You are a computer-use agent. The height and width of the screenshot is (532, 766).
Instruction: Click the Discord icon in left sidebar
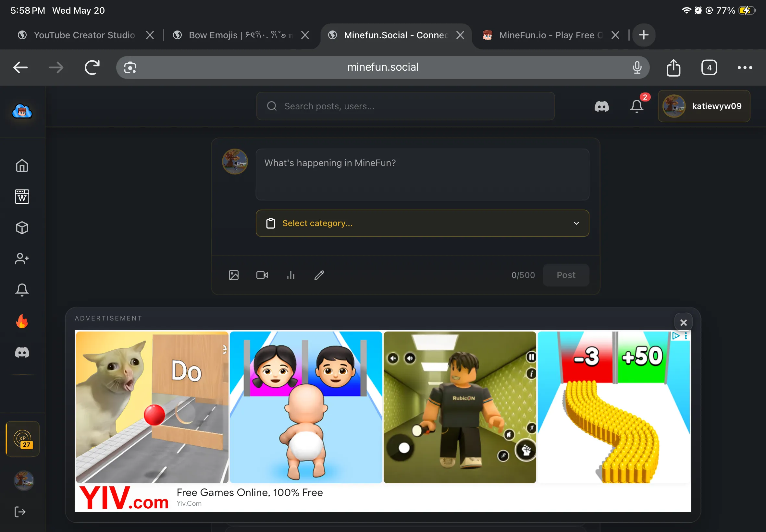(22, 352)
